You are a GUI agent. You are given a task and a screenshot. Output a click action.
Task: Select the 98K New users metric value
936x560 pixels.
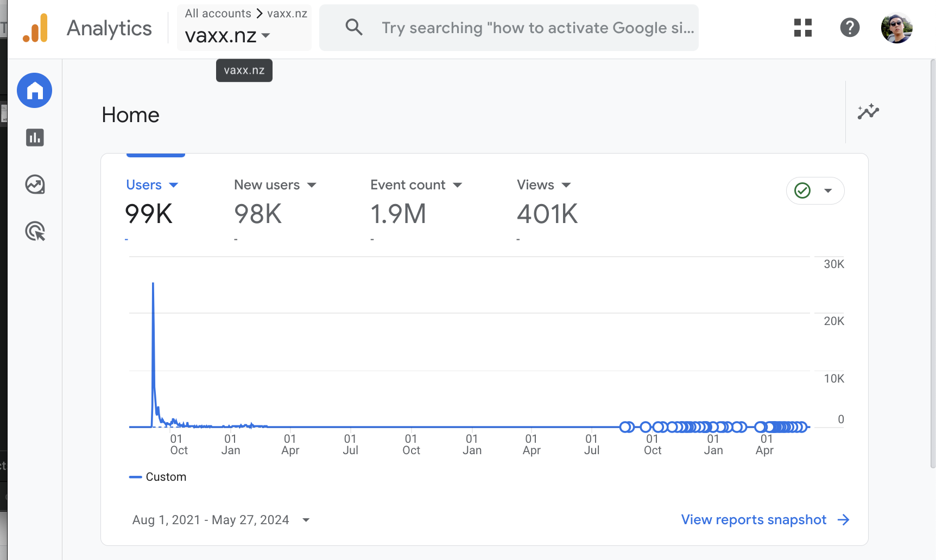[258, 214]
